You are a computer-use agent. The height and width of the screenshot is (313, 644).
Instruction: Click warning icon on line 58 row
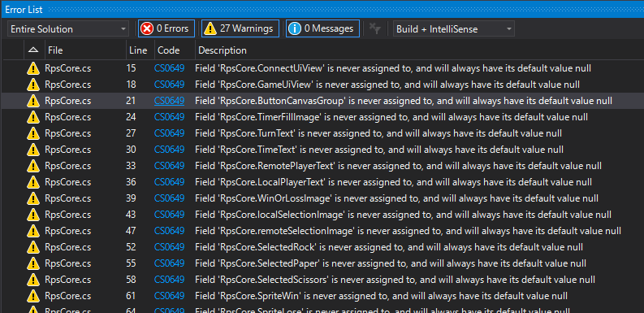click(33, 280)
